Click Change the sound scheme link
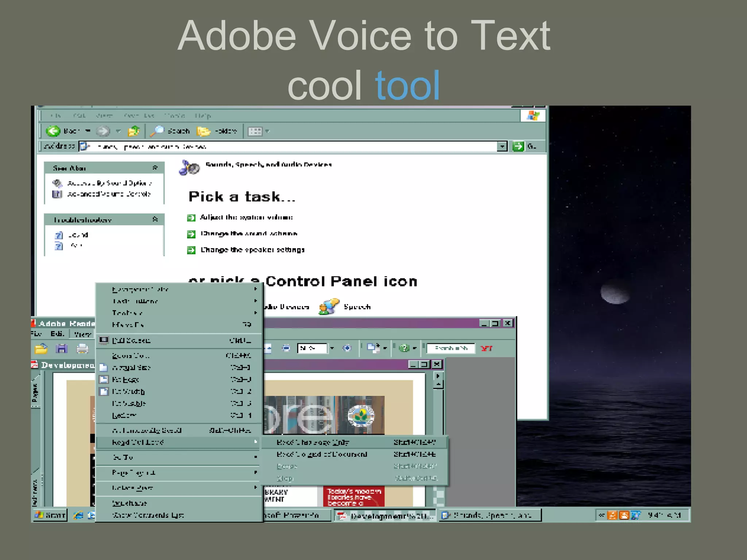The image size is (747, 560). click(x=249, y=233)
